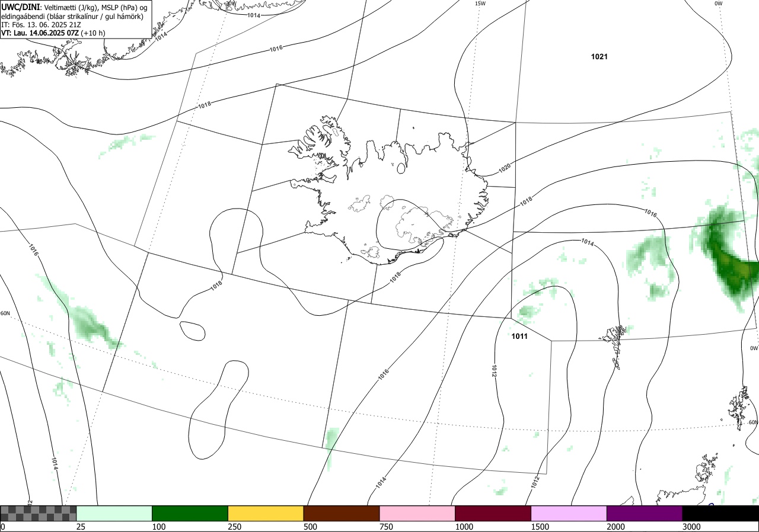Image resolution: width=759 pixels, height=532 pixels.
Task: Click the dark maroon 1000–1500 legend swatch
Action: (493, 513)
